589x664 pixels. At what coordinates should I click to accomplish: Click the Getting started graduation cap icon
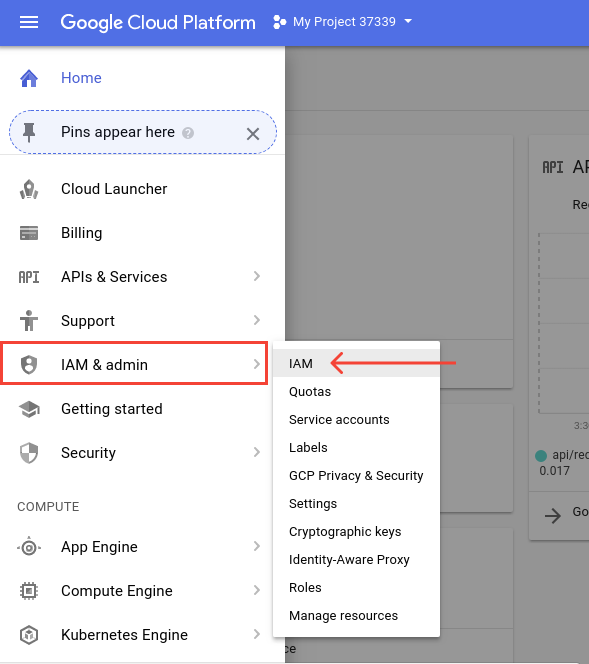[29, 409]
